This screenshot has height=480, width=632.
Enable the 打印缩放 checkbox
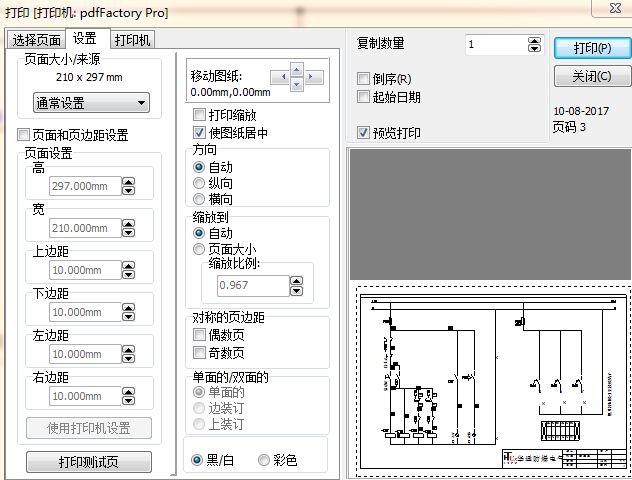pos(200,115)
